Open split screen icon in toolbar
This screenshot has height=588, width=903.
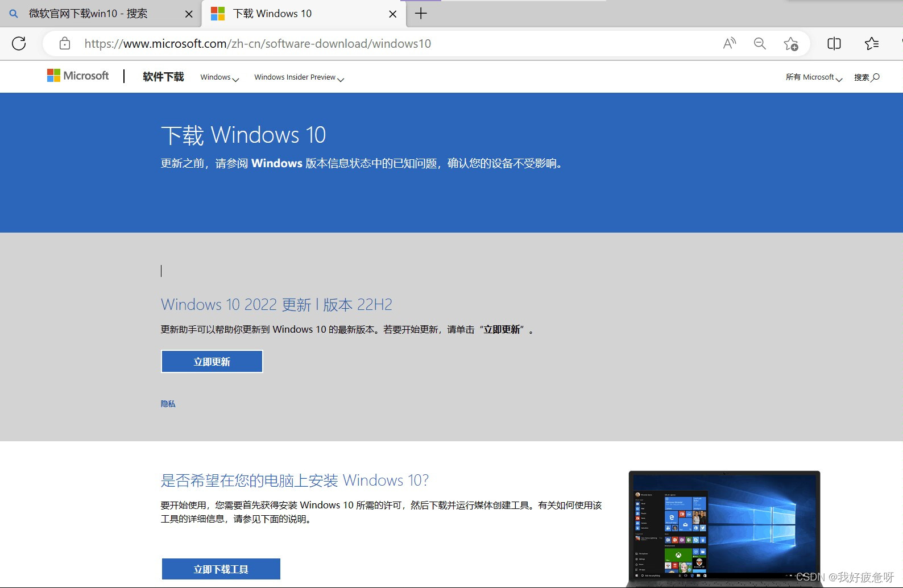pos(834,44)
